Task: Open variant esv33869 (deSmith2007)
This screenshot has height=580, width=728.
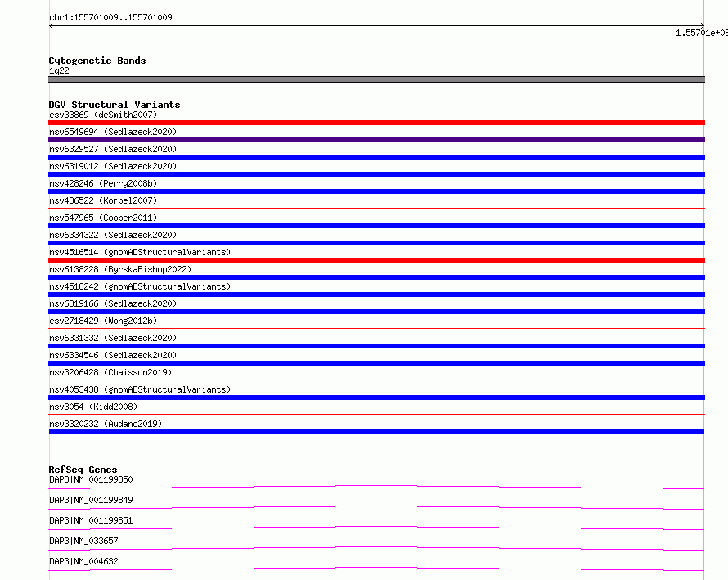Action: click(x=103, y=115)
